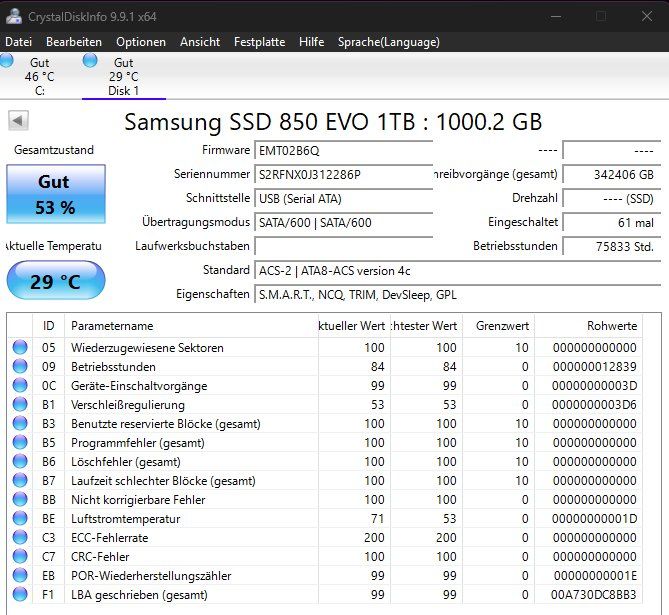Click status orb of Löschfehler (gesamt) row

(20, 461)
